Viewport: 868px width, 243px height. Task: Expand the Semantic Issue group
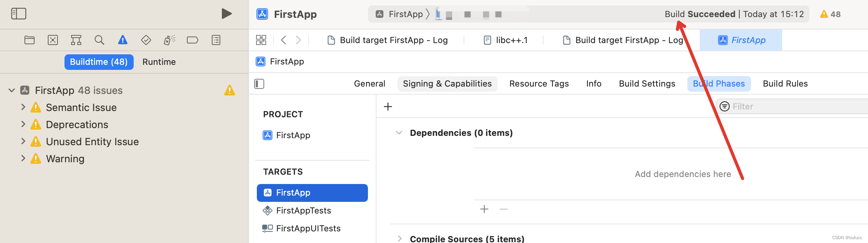[x=23, y=107]
